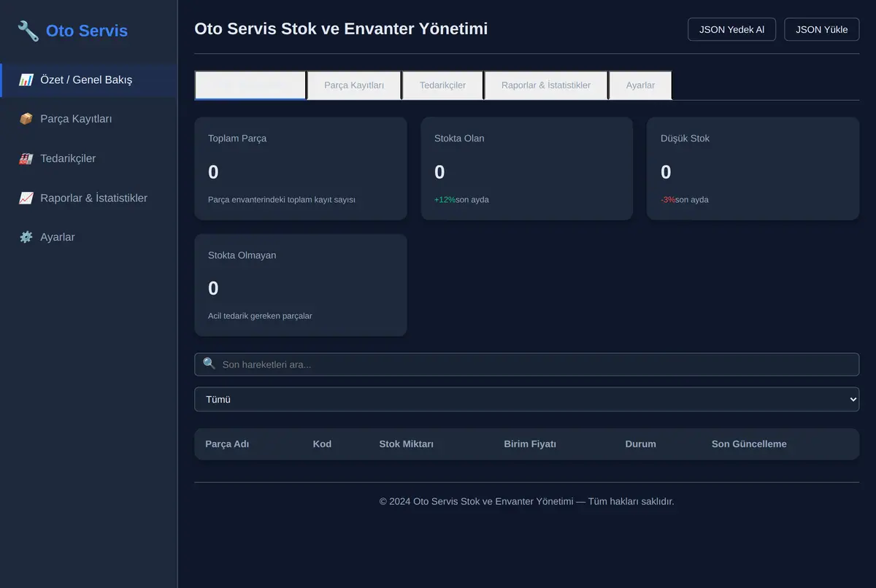Click the Parça envanterindeki toplam kayıt sayısı text
The image size is (876, 588).
[282, 199]
